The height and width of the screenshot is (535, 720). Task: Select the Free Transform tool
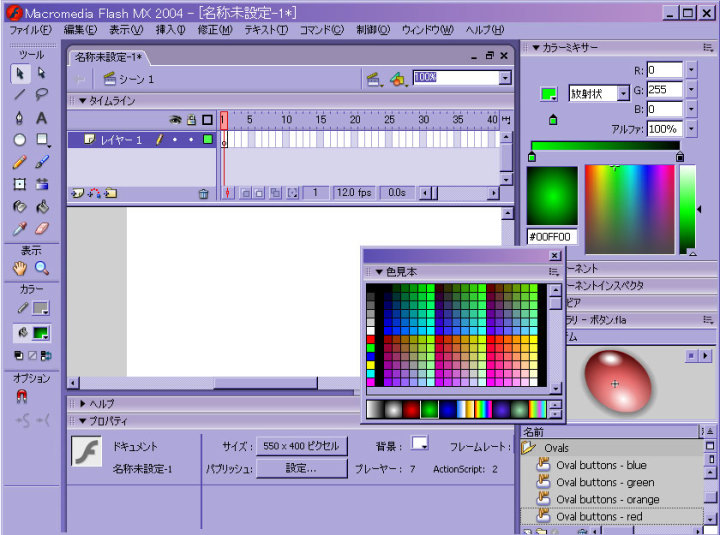coord(20,184)
